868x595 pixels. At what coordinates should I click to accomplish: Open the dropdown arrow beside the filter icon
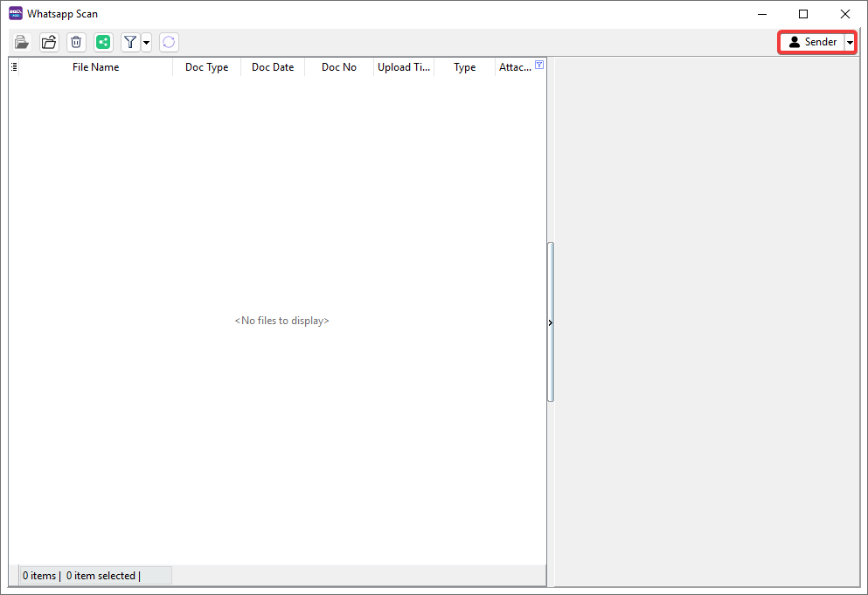147,42
